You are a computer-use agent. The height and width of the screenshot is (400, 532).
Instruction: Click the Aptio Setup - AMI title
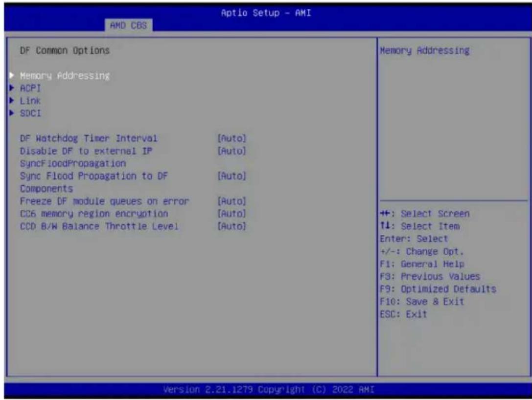(x=266, y=13)
